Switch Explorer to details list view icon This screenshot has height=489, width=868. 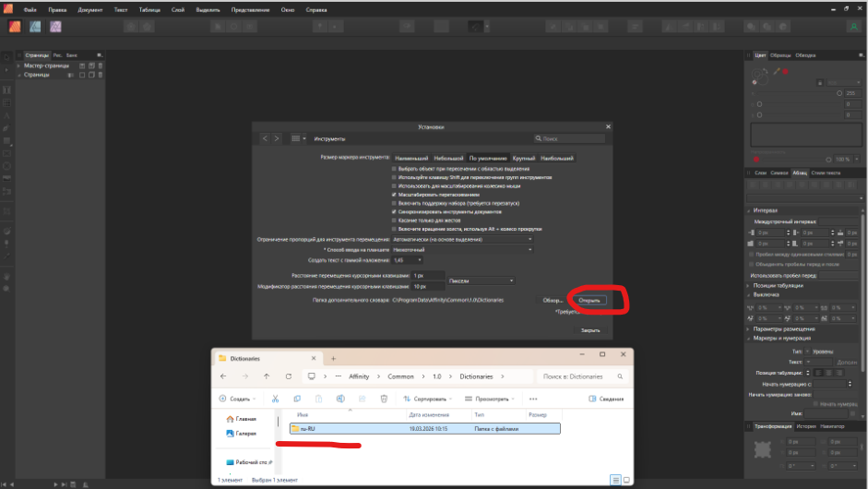pos(615,480)
